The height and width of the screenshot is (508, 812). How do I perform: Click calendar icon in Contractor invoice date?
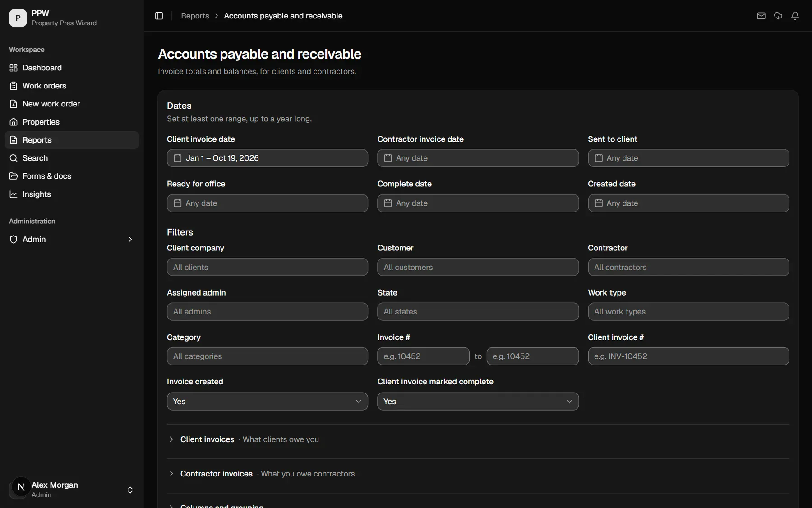(388, 158)
